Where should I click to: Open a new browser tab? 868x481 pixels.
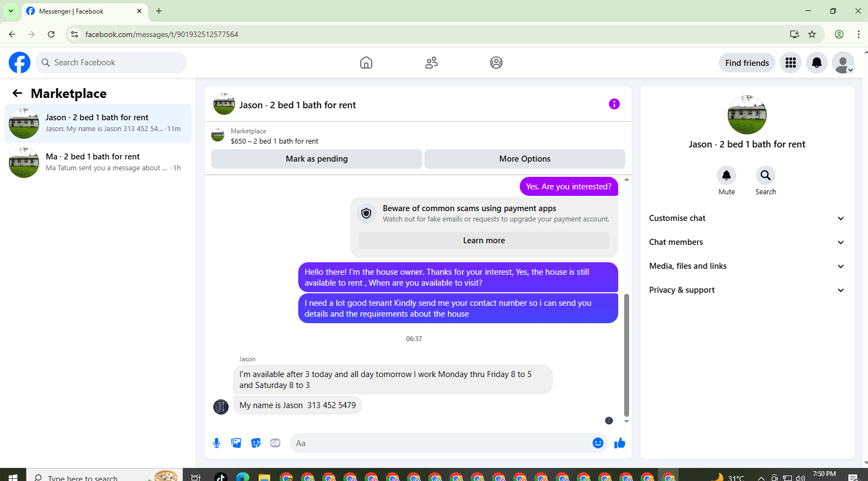[159, 11]
